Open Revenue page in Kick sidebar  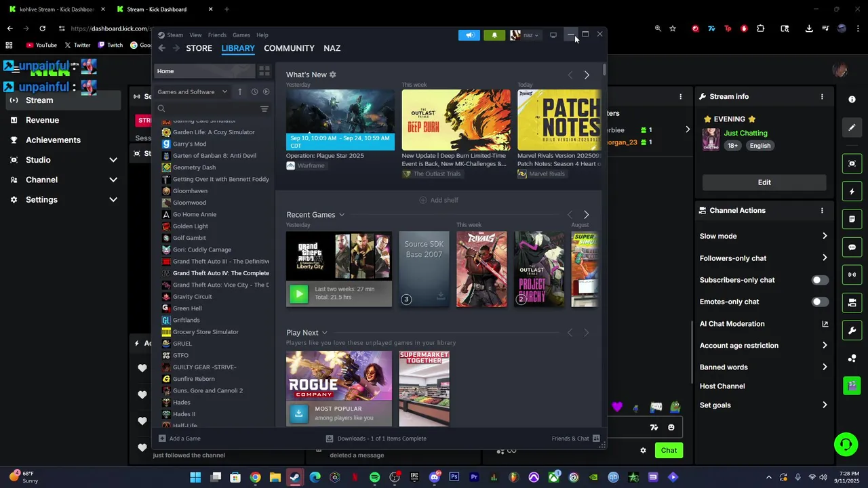42,120
